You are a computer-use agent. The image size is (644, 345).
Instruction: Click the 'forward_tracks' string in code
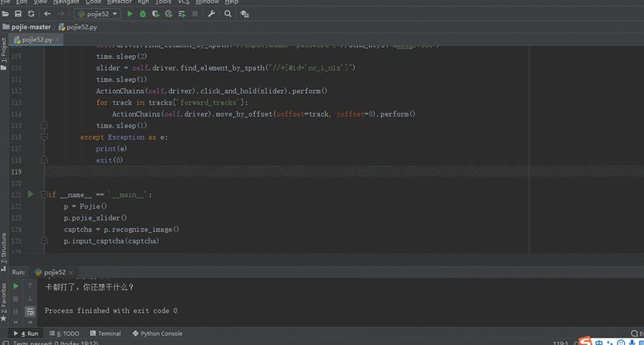pos(209,102)
